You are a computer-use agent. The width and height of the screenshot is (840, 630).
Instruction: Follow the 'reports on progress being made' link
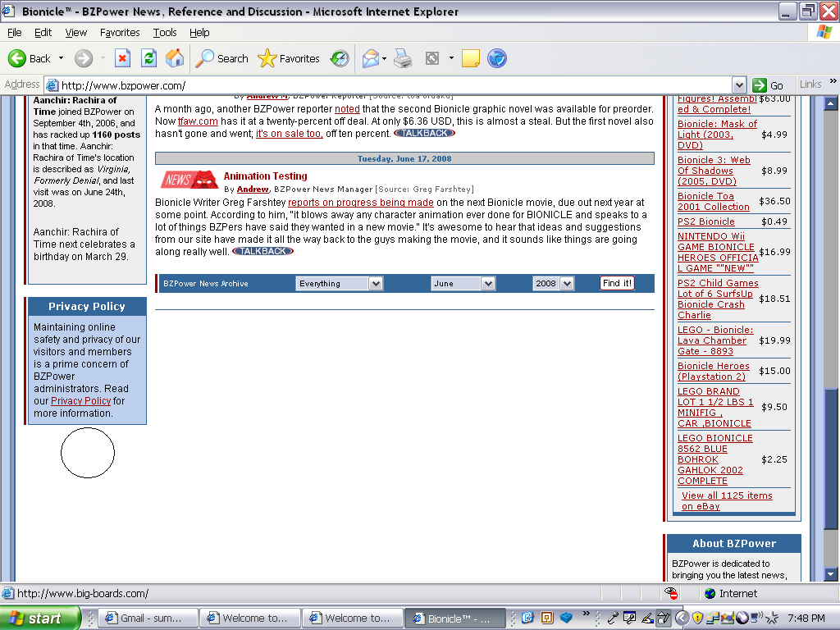(361, 203)
